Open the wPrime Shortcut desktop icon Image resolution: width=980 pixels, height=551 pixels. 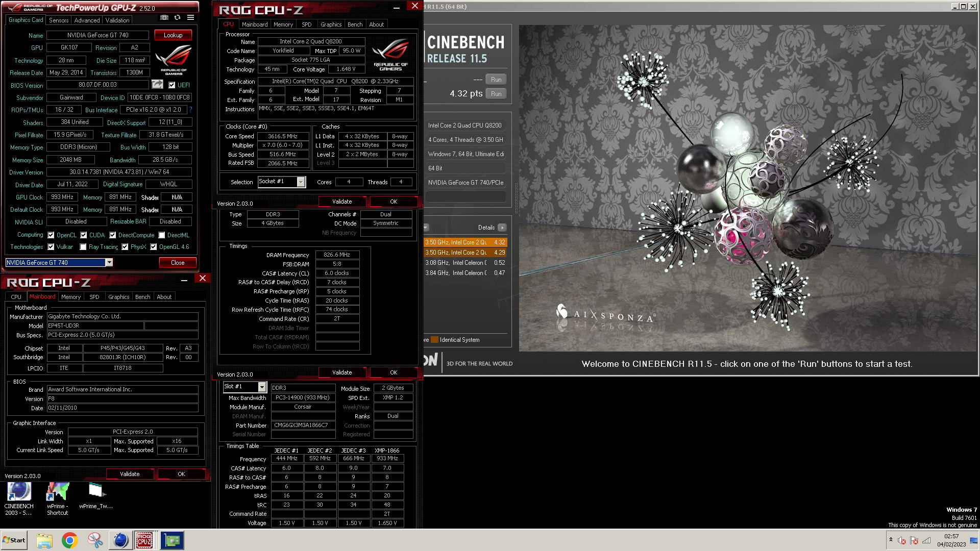click(57, 498)
